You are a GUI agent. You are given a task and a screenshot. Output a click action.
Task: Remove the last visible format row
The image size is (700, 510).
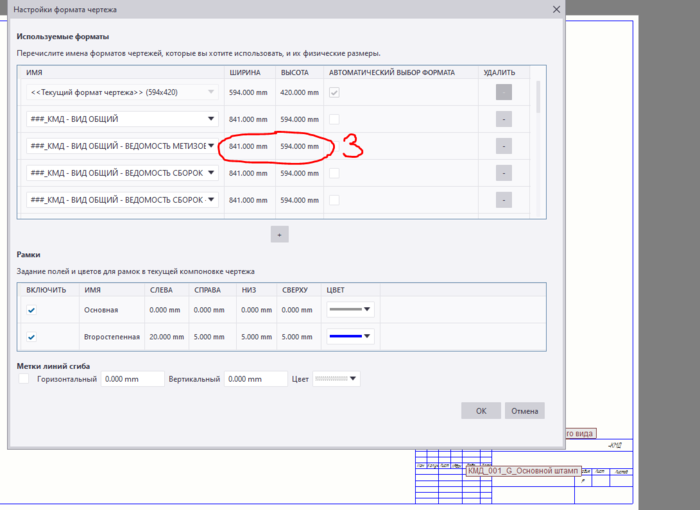click(504, 200)
